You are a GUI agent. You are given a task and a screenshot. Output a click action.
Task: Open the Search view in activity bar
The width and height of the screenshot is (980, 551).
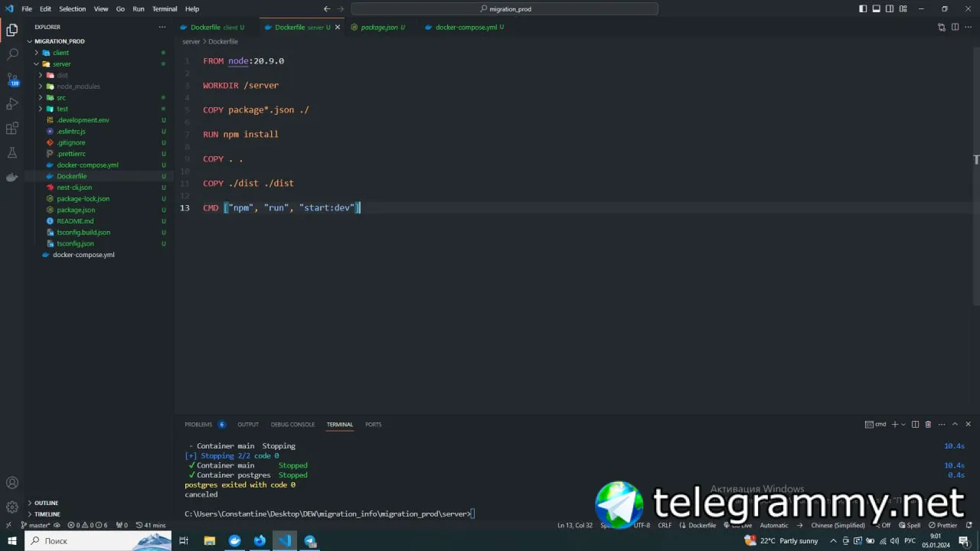[x=12, y=55]
